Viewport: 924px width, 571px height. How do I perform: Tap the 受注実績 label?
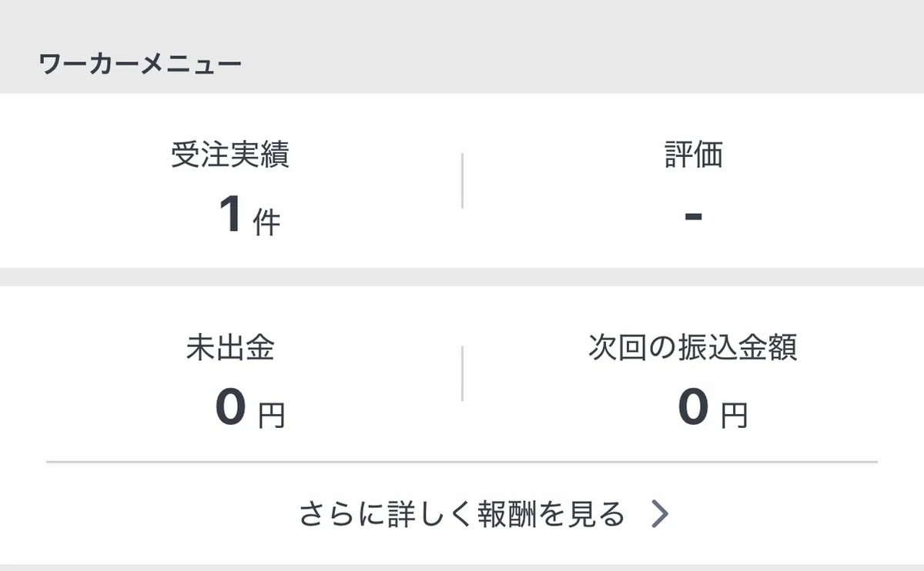pyautogui.click(x=230, y=156)
